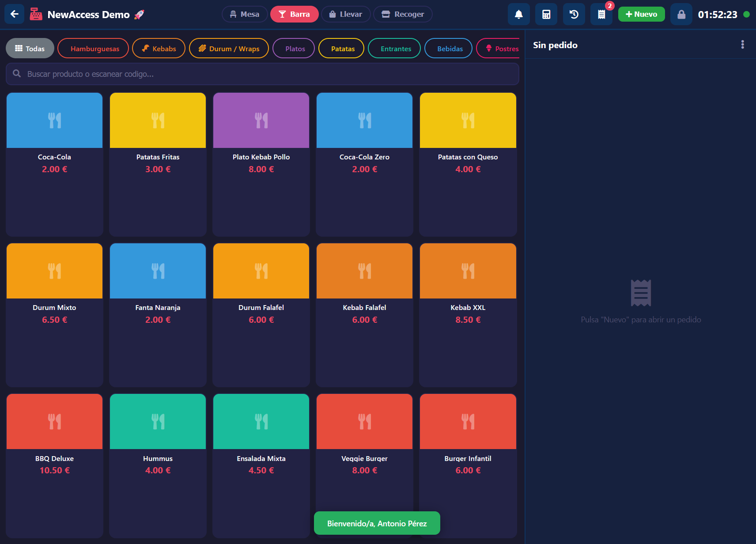The image size is (756, 544).
Task: Add Coca-Cola Zero product
Action: click(364, 164)
